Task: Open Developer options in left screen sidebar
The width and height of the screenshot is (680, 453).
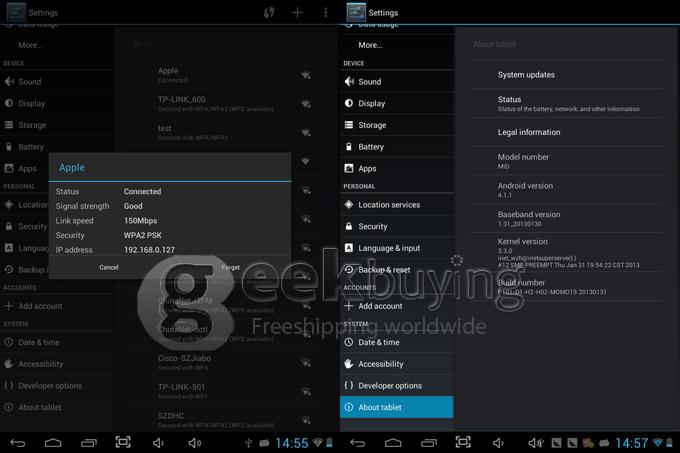Action: point(56,385)
